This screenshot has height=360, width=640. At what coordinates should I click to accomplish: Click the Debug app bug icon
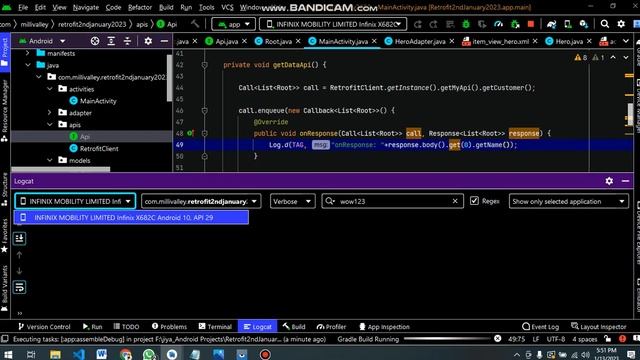466,24
